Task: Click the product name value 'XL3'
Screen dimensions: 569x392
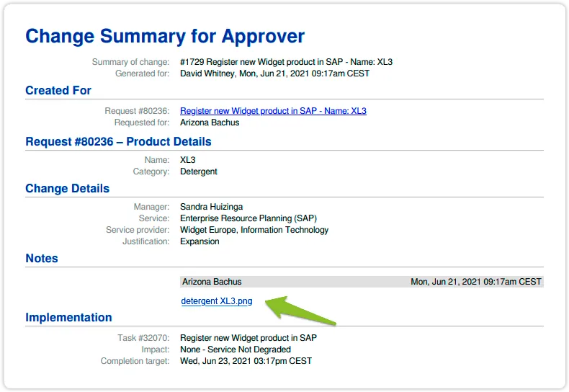Action: (x=187, y=160)
